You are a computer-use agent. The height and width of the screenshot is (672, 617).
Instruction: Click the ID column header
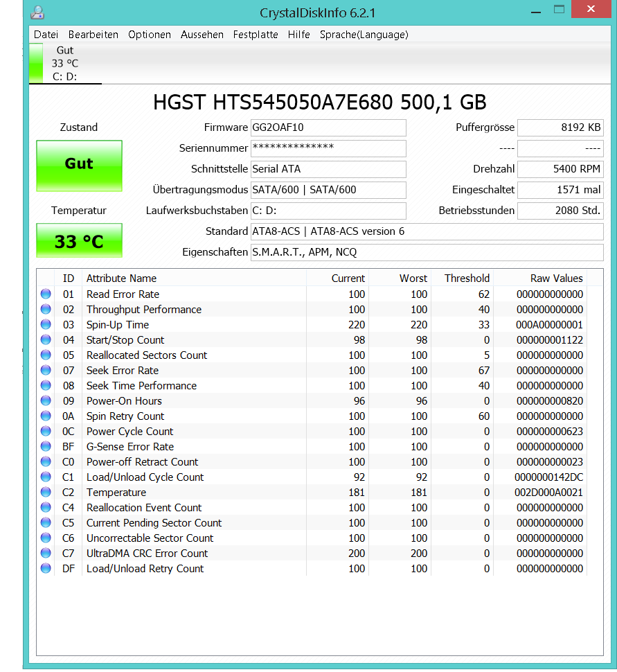pos(68,278)
